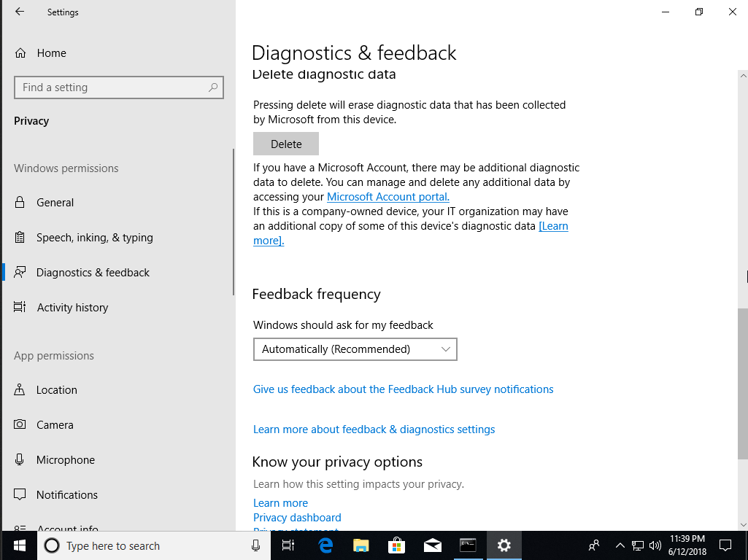The width and height of the screenshot is (748, 560).
Task: Open People icon in system tray
Action: (x=594, y=545)
